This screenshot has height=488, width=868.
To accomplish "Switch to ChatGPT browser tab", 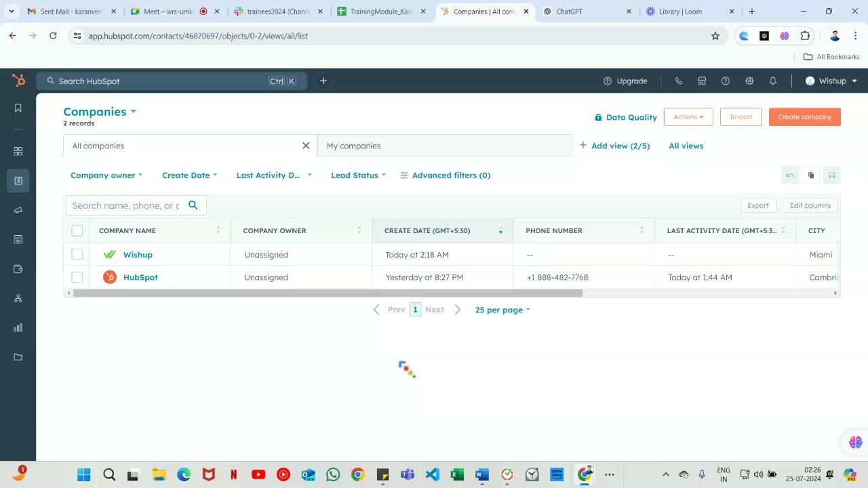I will pyautogui.click(x=587, y=12).
